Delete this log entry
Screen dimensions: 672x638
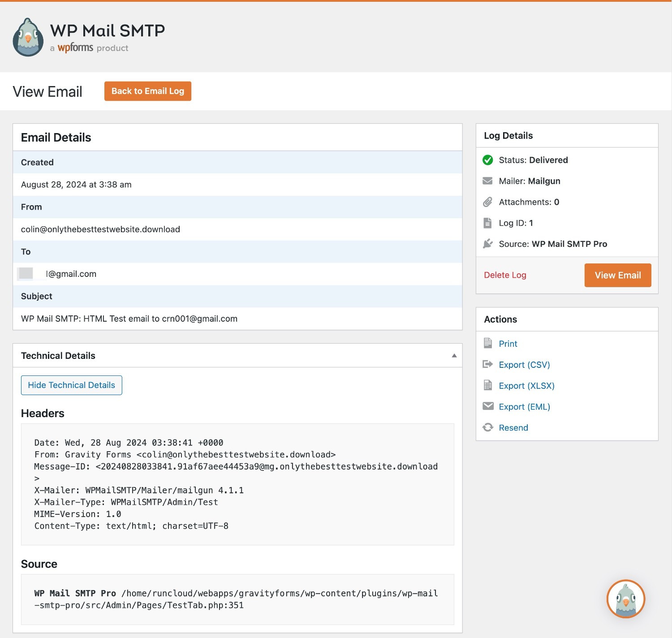[x=505, y=275]
